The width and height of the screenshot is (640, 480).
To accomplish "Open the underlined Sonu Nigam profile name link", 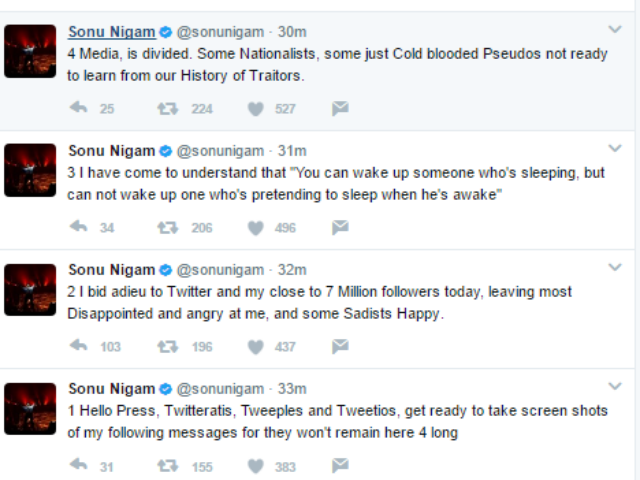I will pyautogui.click(x=112, y=32).
